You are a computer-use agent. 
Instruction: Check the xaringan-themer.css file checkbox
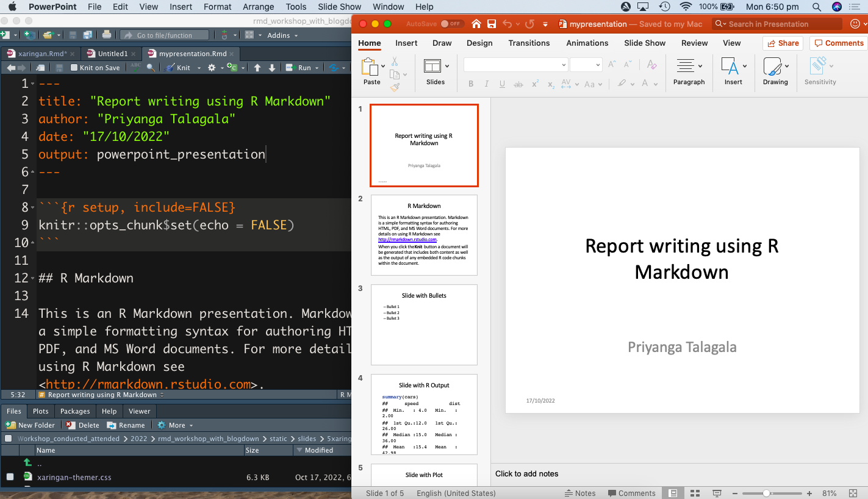coord(10,477)
